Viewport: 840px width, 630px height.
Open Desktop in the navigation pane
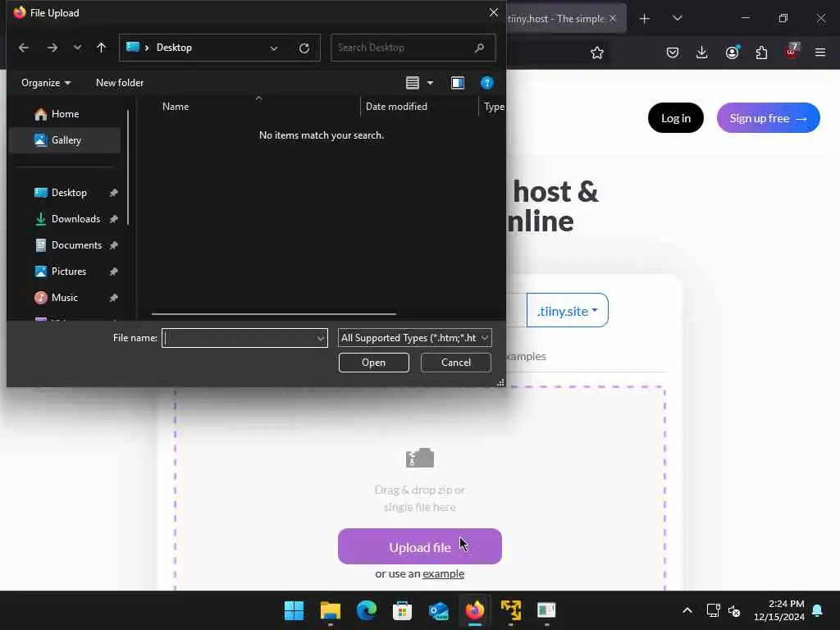pos(69,193)
